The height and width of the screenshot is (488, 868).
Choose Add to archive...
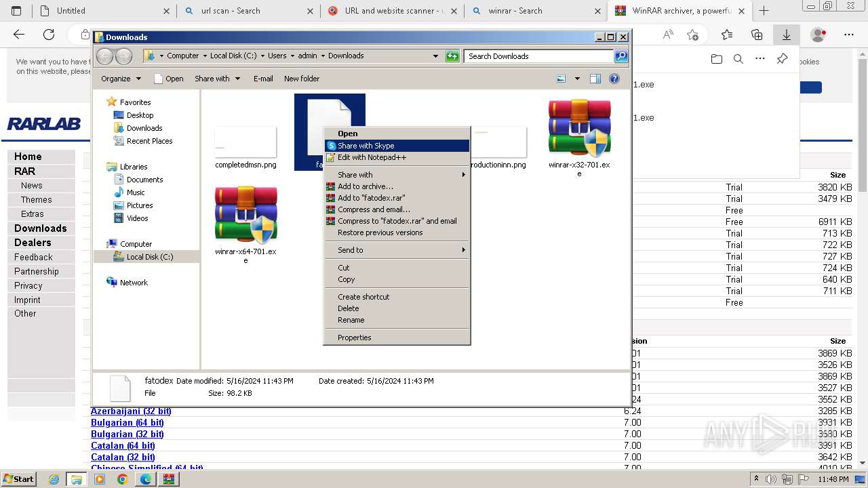[397, 186]
